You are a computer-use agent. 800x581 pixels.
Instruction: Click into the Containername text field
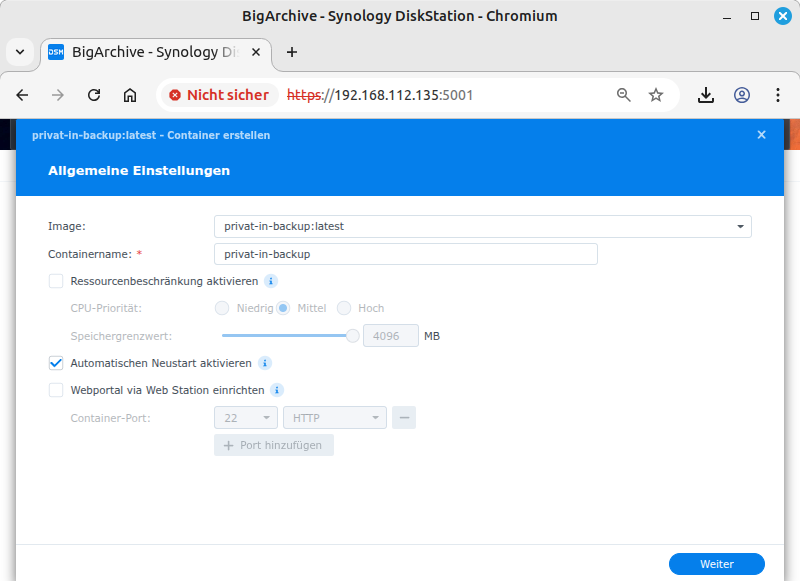click(405, 254)
